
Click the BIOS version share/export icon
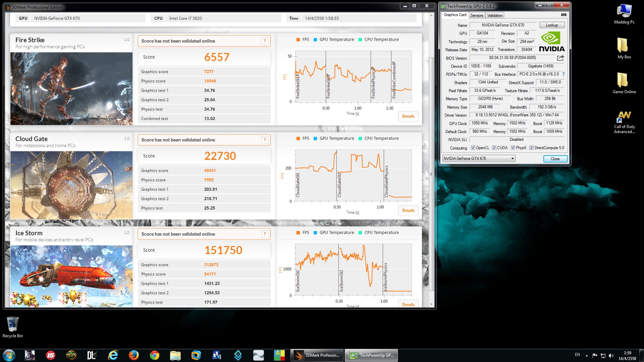(x=560, y=58)
